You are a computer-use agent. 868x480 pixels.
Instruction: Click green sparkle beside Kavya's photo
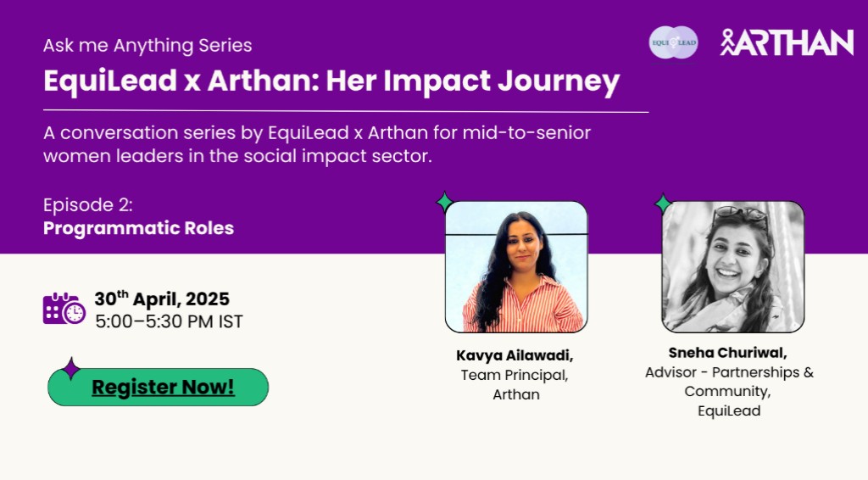point(444,202)
